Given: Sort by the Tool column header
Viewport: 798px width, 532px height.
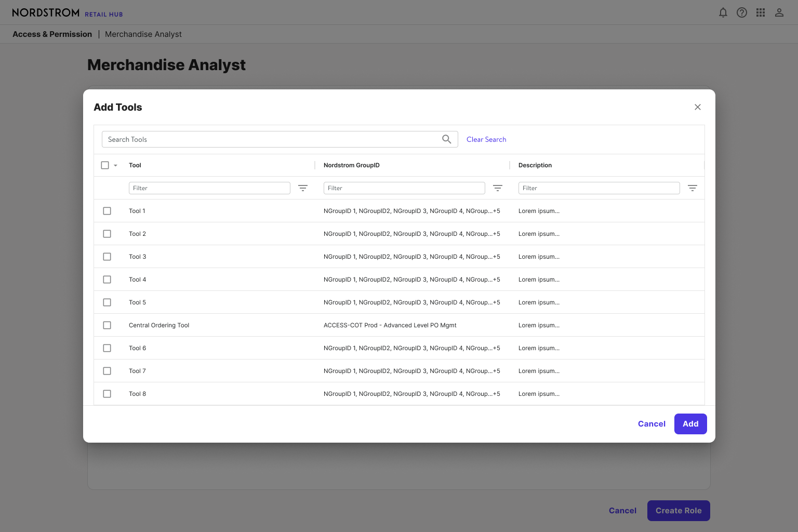Looking at the screenshot, I should (x=135, y=165).
